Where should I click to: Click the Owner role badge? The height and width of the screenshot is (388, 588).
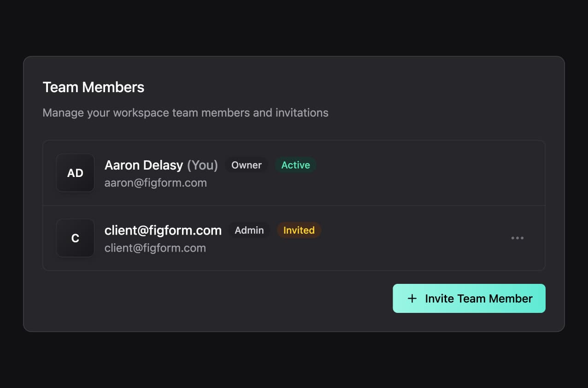[246, 165]
